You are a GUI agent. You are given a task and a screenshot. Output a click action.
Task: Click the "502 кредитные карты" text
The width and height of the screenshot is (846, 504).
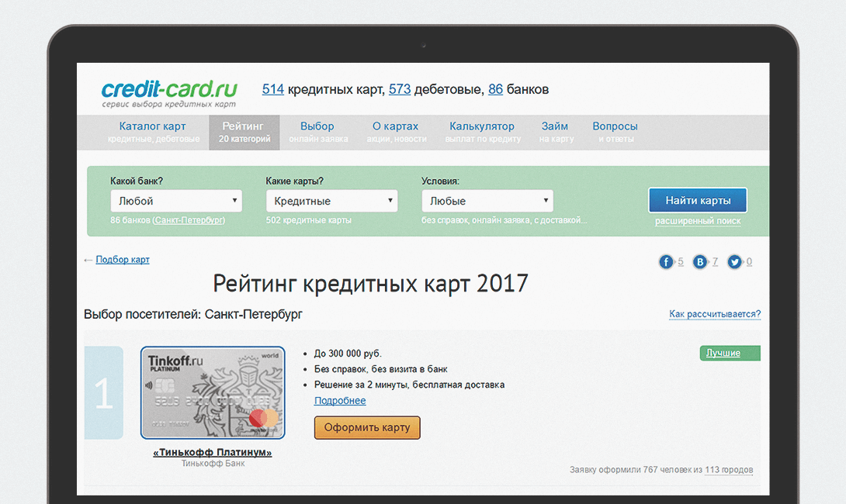[309, 220]
